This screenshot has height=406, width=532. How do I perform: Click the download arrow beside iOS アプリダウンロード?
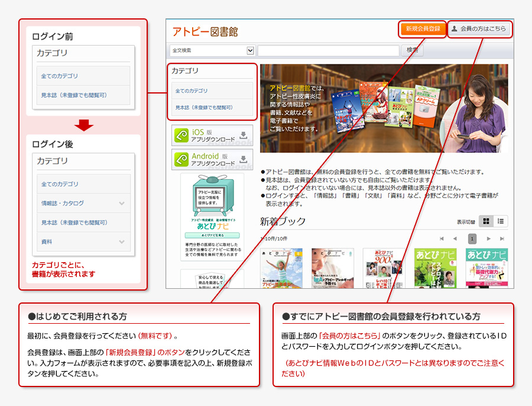244,135
